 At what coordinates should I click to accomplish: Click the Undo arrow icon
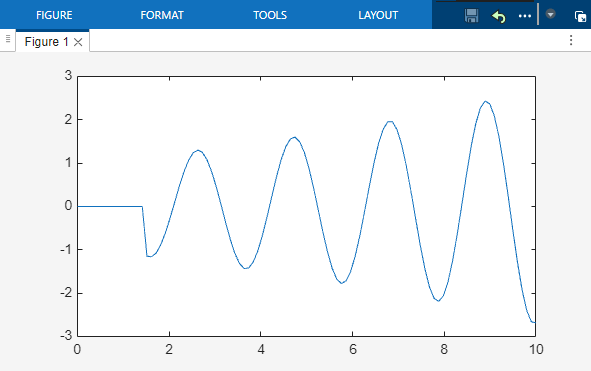(x=499, y=17)
